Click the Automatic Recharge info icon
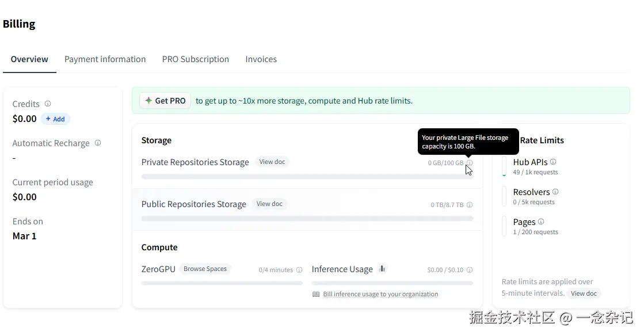The width and height of the screenshot is (644, 336). click(x=98, y=143)
